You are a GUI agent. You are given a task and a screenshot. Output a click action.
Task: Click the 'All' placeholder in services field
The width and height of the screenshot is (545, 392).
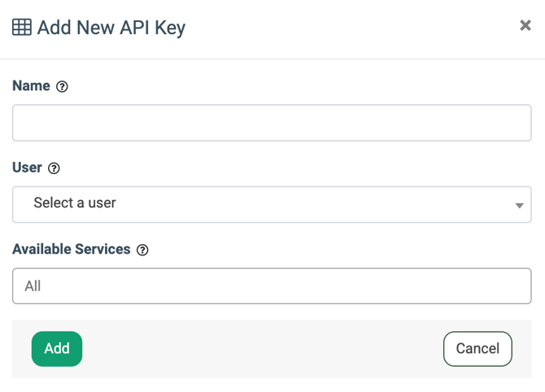pyautogui.click(x=33, y=286)
